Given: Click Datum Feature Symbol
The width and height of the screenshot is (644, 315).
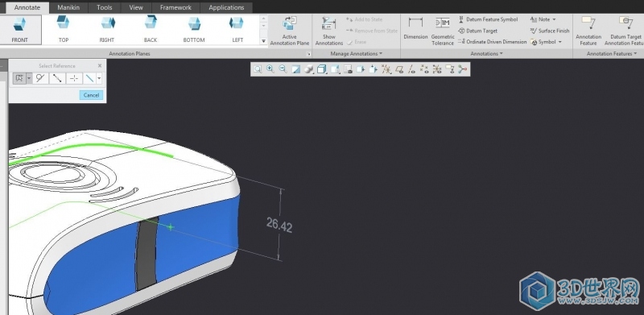Looking at the screenshot, I should [x=488, y=19].
